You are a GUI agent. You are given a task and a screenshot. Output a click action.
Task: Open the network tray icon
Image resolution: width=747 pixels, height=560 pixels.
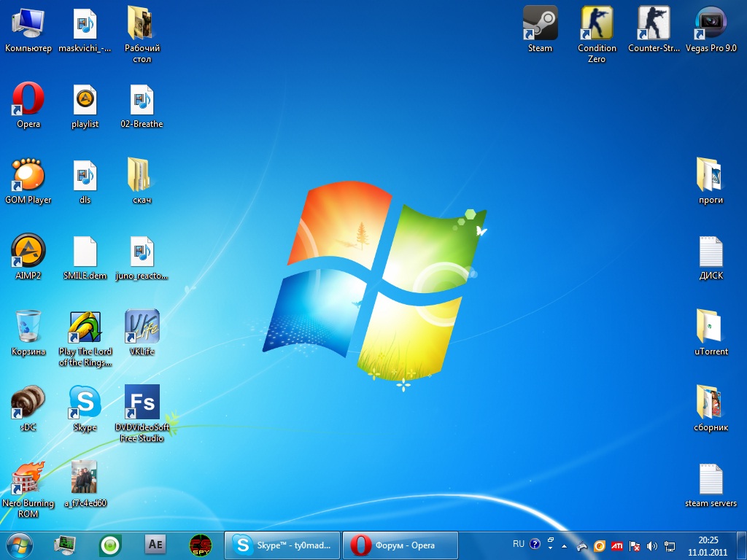tap(670, 546)
